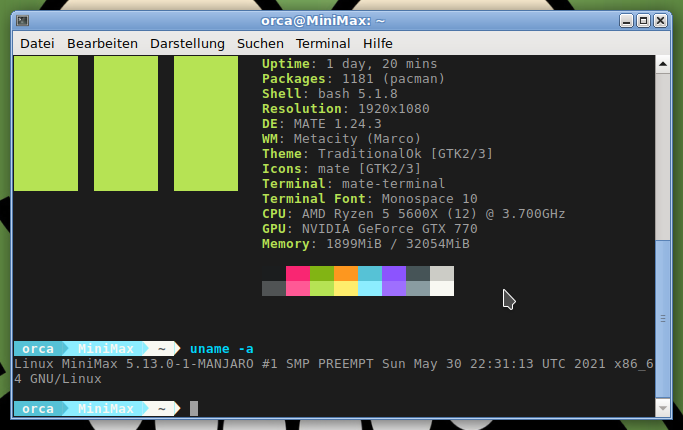Viewport: 683px width, 430px height.
Task: Click the Theme: TraditionalOk line
Action: tap(377, 154)
